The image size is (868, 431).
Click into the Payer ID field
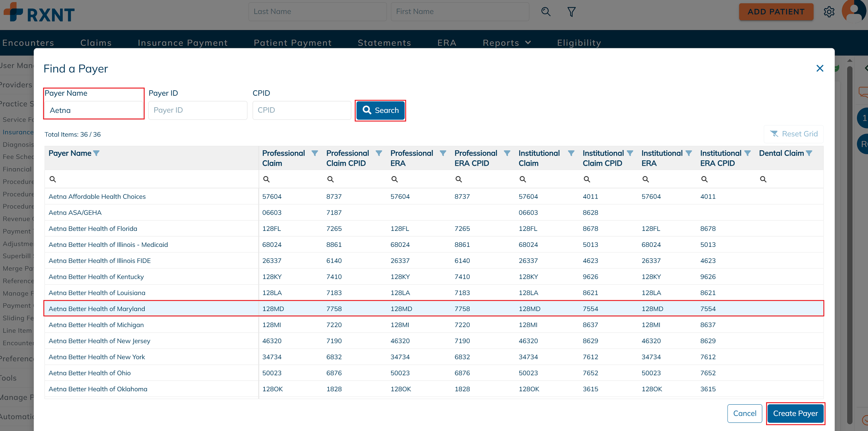(198, 110)
